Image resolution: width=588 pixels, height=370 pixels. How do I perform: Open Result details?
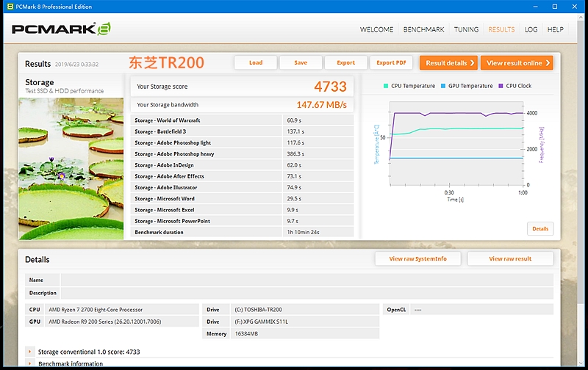click(449, 63)
